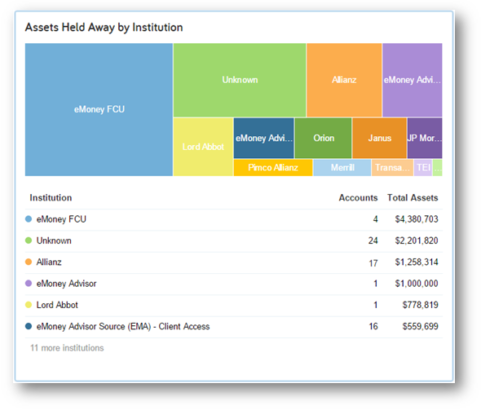Click the Pimco Allianz treemap block
Image resolution: width=481 pixels, height=410 pixels.
[x=273, y=168]
